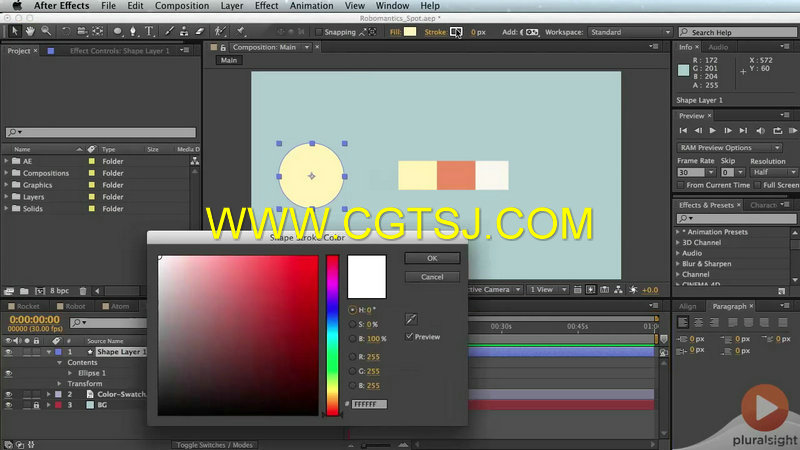The image size is (800, 450).
Task: Select the R red radio button
Action: (x=353, y=357)
